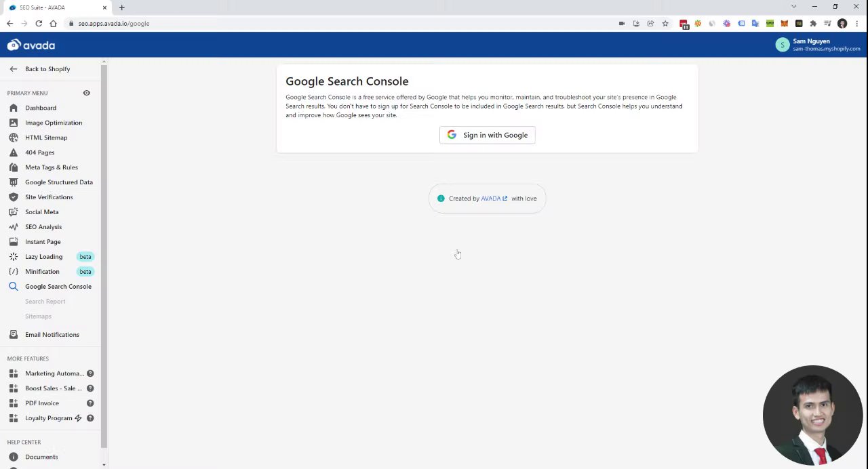Click the Google Search Console heading
The height and width of the screenshot is (469, 868).
(347, 81)
